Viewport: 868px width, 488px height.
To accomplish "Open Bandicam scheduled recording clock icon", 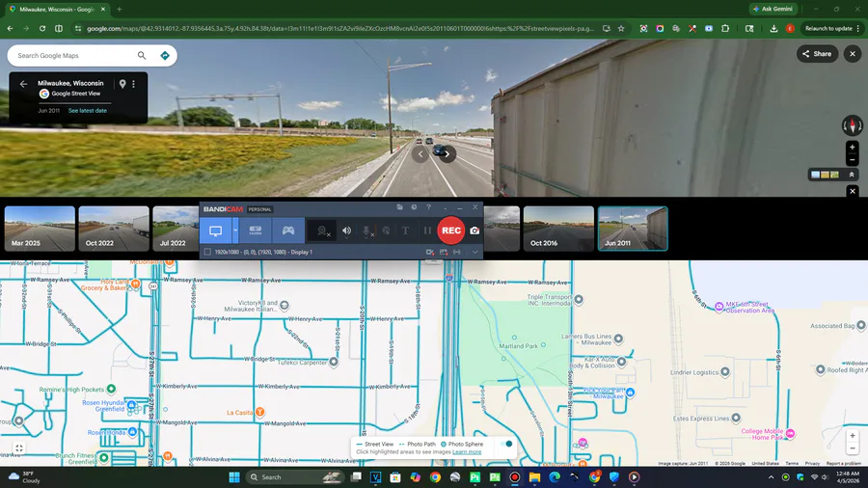I will 414,207.
